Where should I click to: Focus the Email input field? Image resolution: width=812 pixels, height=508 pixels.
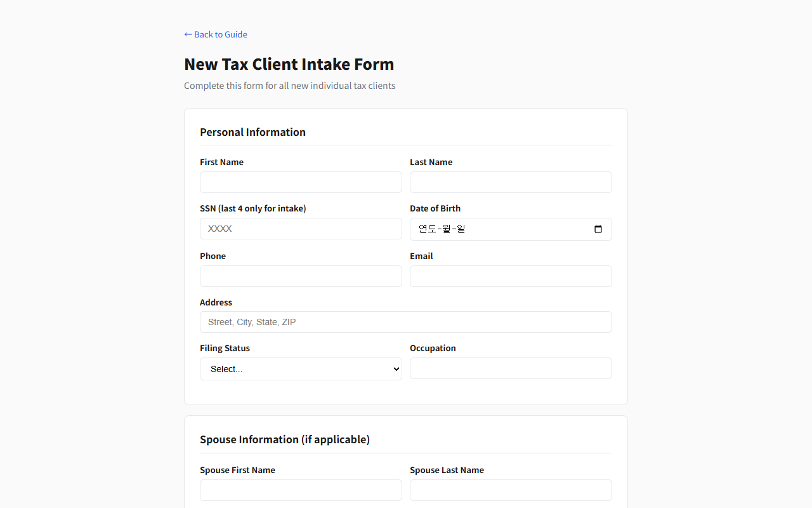(511, 276)
